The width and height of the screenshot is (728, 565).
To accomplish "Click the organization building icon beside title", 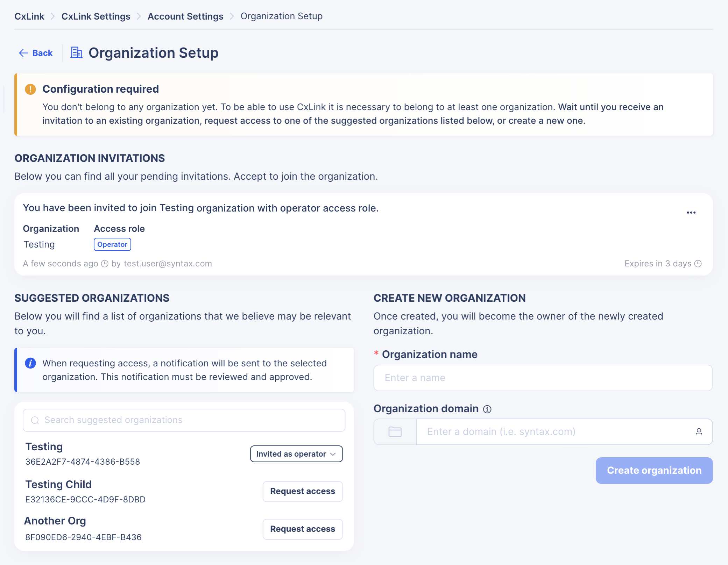I will (76, 53).
